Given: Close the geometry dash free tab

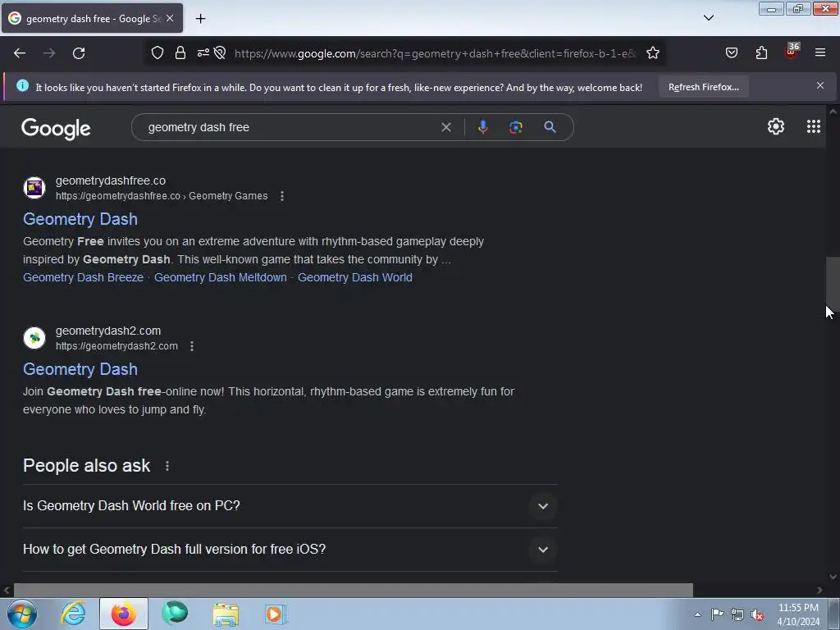Looking at the screenshot, I should [x=170, y=18].
